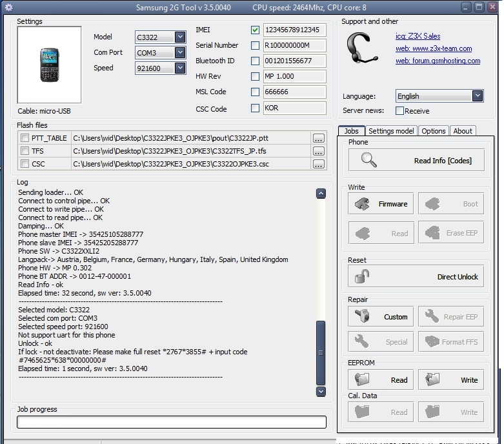This screenshot has width=504, height=444.
Task: Toggle the Server news Receive checkbox
Action: 399,110
